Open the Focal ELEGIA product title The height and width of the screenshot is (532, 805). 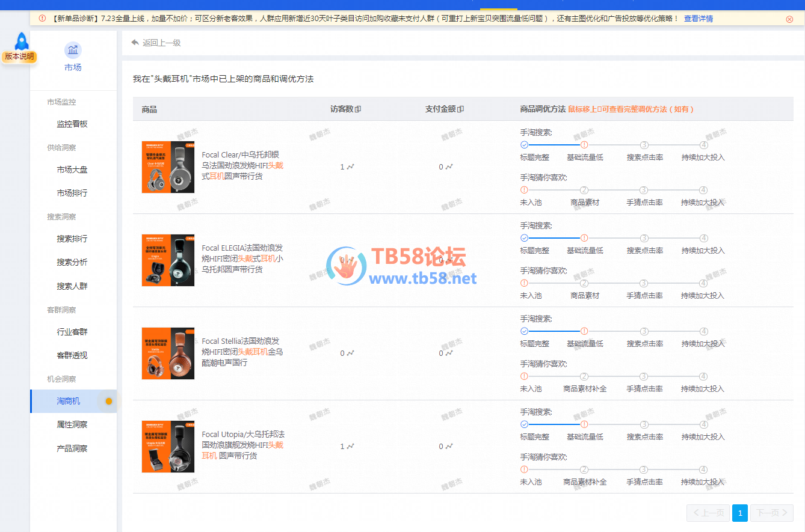(x=242, y=258)
